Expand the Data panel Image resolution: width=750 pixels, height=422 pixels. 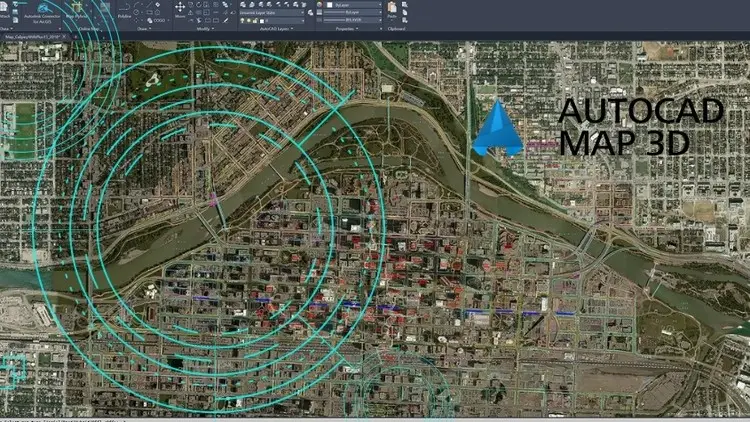pyautogui.click(x=6, y=29)
